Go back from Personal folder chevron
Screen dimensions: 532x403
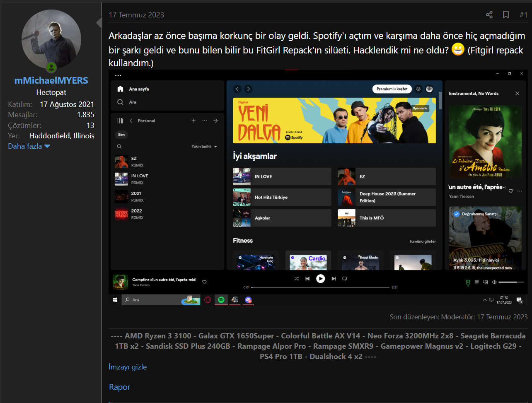pyautogui.click(x=131, y=121)
